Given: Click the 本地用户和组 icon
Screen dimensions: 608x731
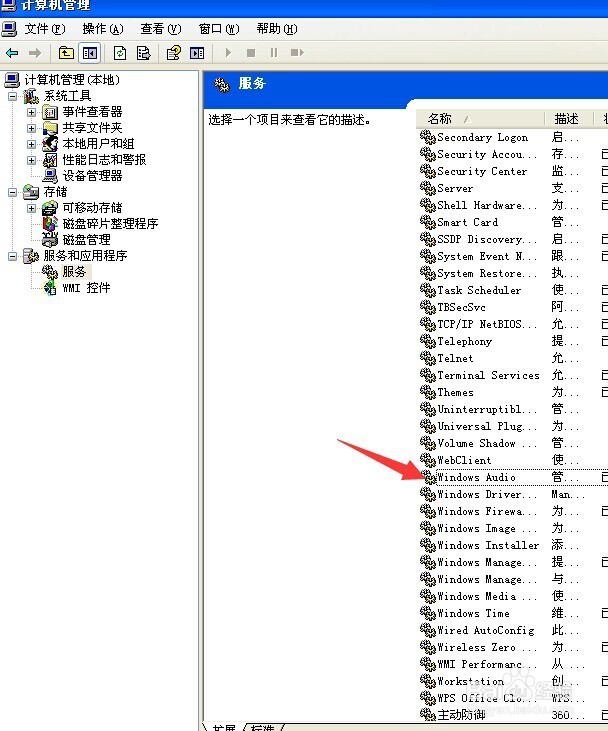Looking at the screenshot, I should coord(50,144).
